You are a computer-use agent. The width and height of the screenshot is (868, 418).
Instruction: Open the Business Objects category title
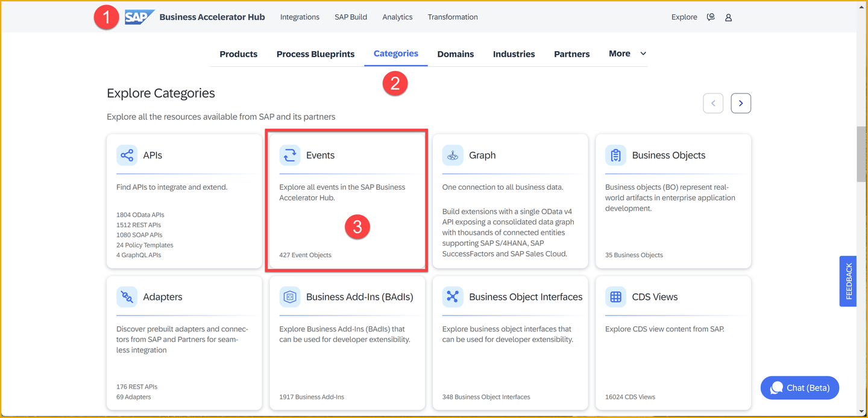click(668, 155)
